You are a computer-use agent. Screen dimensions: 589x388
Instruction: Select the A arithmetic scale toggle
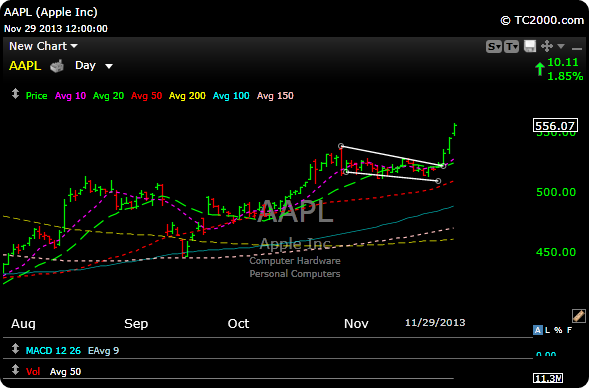[x=538, y=330]
